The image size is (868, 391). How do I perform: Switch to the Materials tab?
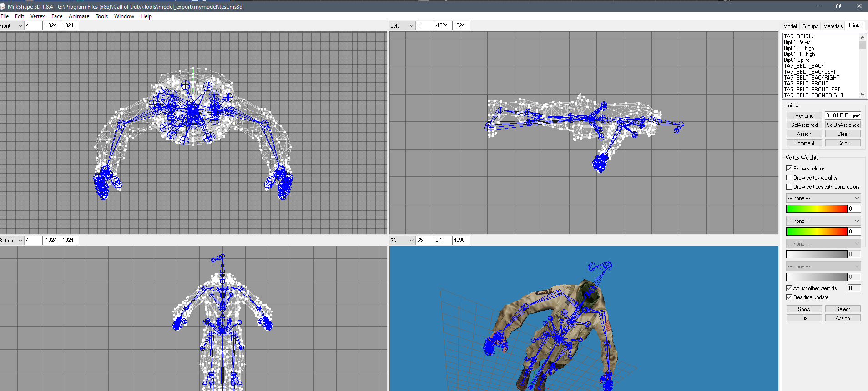[x=833, y=26]
